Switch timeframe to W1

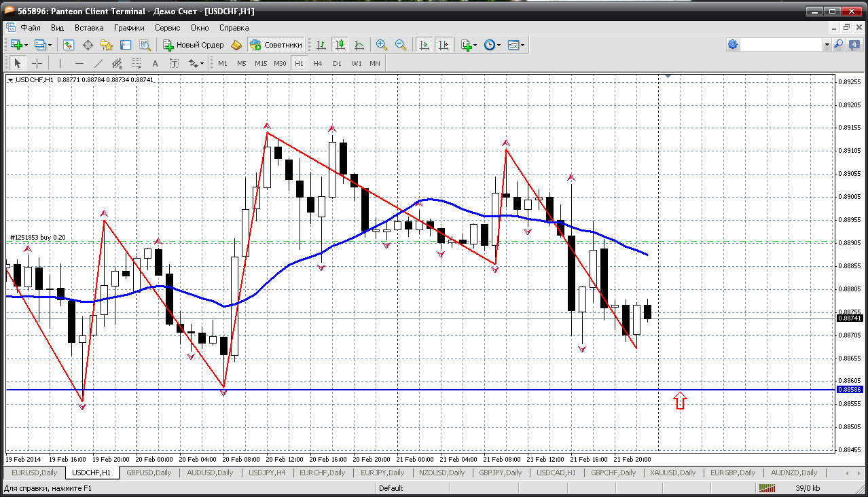[357, 63]
